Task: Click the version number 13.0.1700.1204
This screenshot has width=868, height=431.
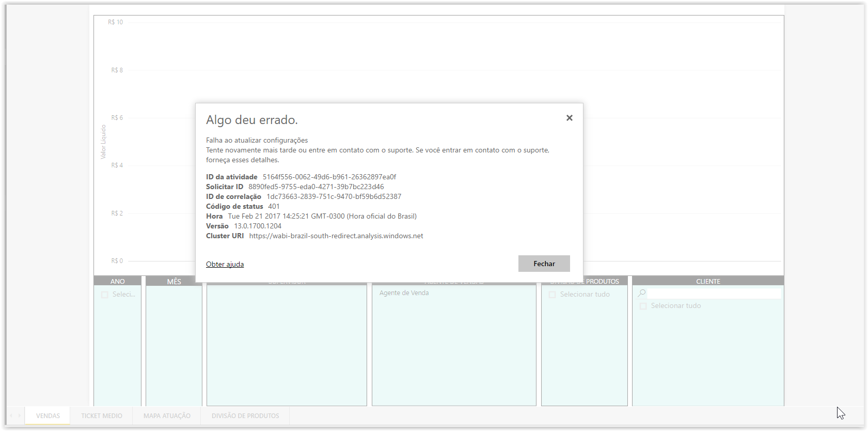Action: pyautogui.click(x=258, y=226)
